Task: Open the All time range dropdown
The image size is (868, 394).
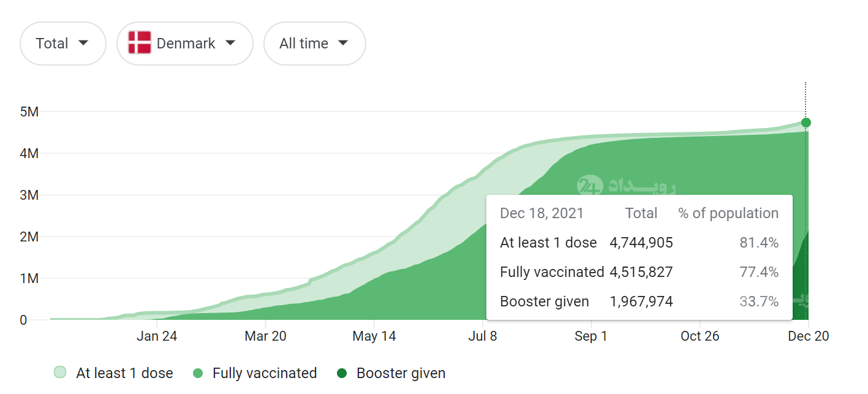Action: tap(314, 44)
